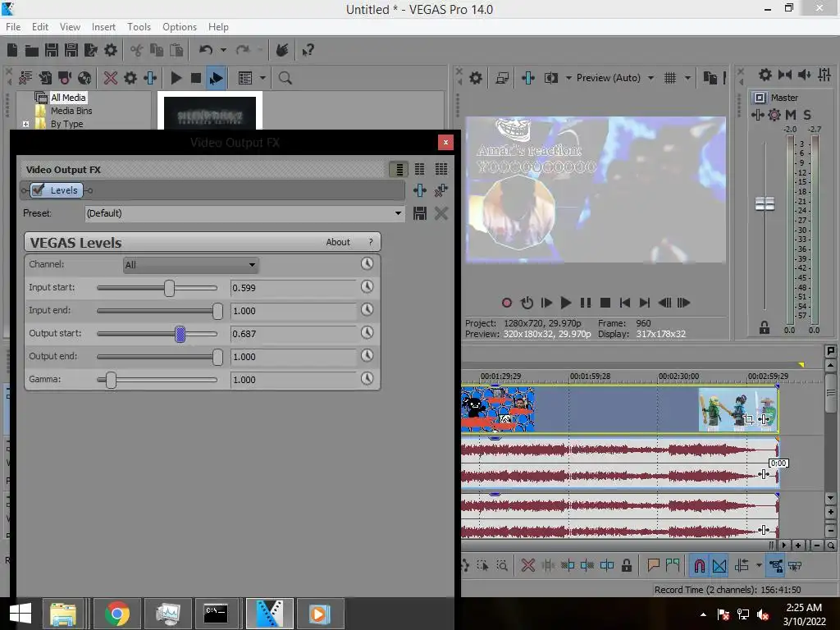
Task: Click the Output start slider handle
Action: pos(180,335)
